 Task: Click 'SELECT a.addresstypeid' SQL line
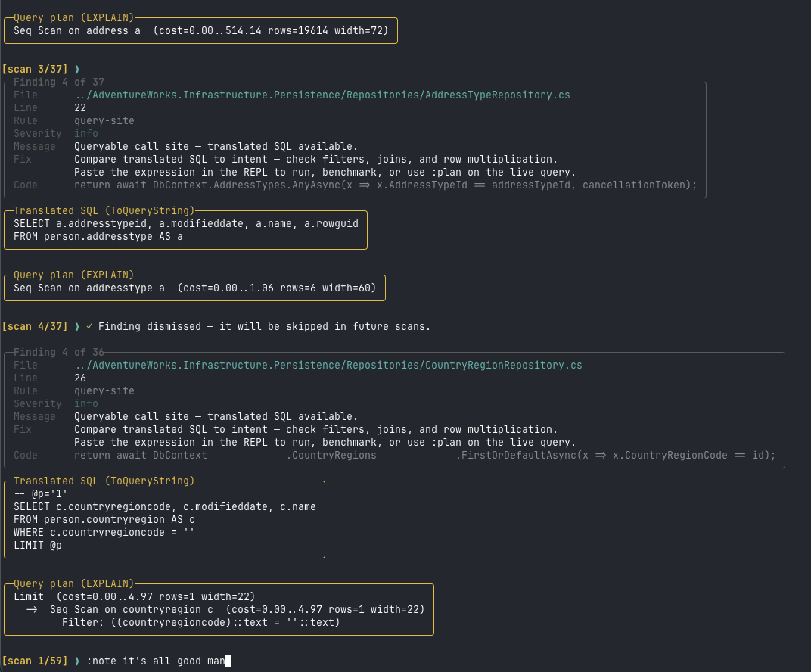[x=186, y=224]
